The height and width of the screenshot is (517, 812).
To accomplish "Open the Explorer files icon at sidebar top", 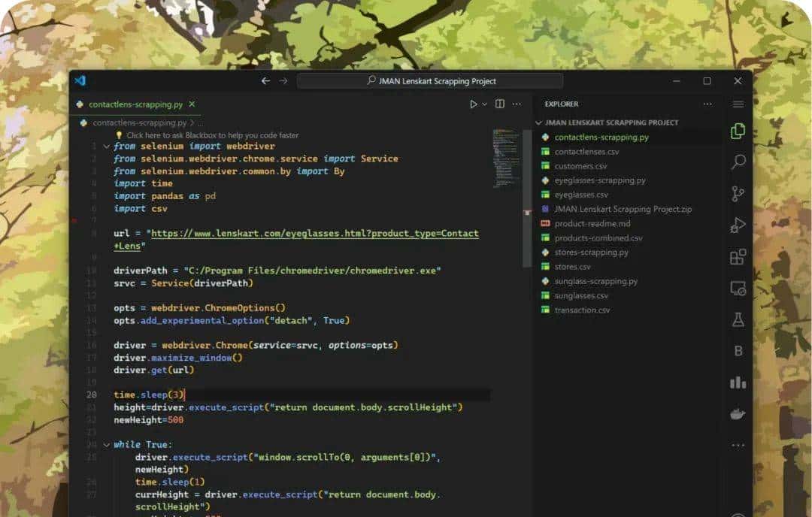I will click(x=738, y=130).
